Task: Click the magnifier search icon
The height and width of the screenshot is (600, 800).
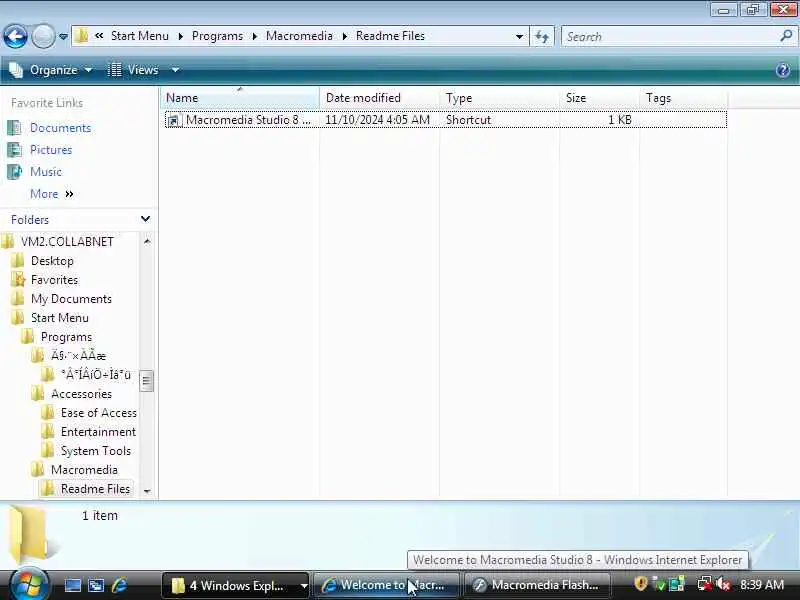Action: click(x=786, y=36)
